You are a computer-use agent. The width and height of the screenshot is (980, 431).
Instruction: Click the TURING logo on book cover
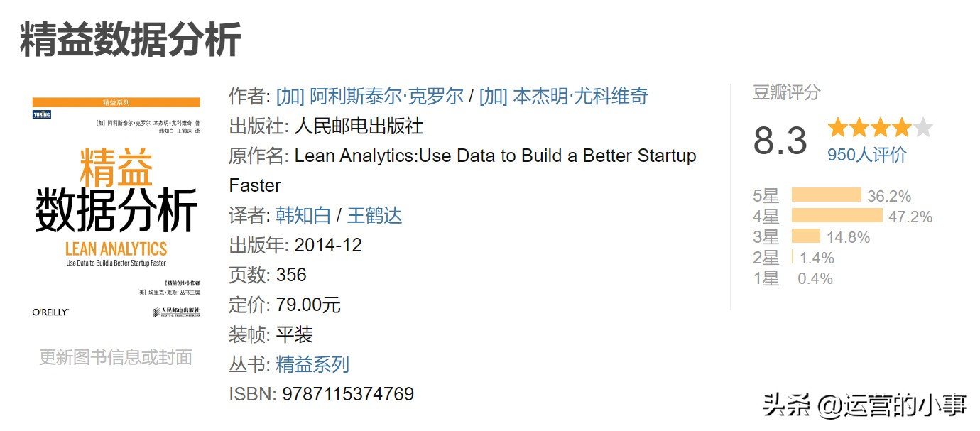[42, 114]
